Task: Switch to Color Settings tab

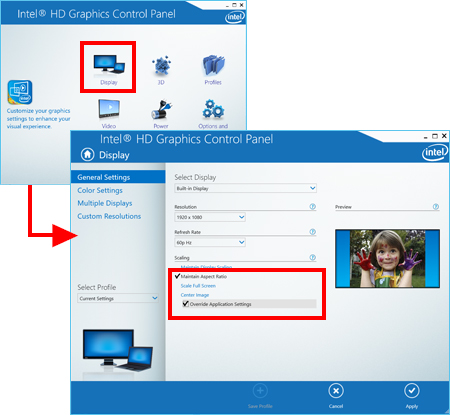Action: coord(100,190)
